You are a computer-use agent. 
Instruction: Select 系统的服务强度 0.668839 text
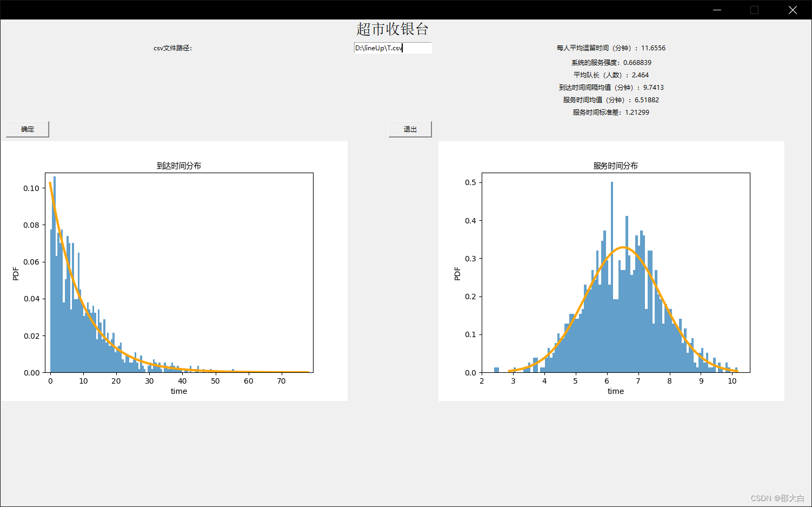[x=611, y=63]
